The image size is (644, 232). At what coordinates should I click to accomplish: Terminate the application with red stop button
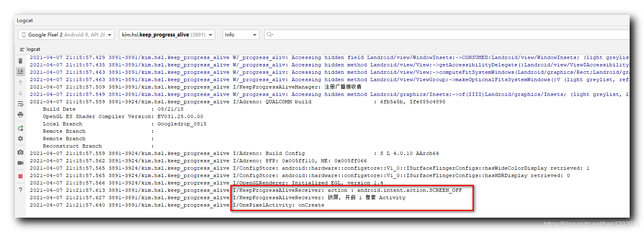coord(20,176)
